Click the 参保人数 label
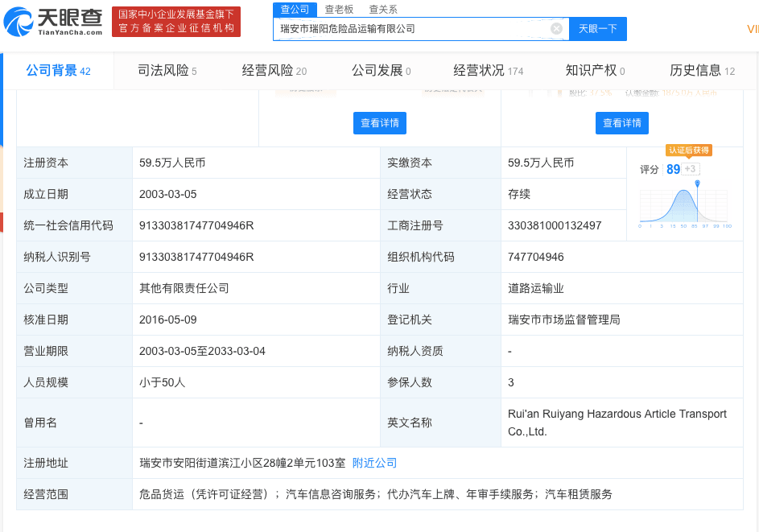Image resolution: width=759 pixels, height=532 pixels. click(410, 382)
